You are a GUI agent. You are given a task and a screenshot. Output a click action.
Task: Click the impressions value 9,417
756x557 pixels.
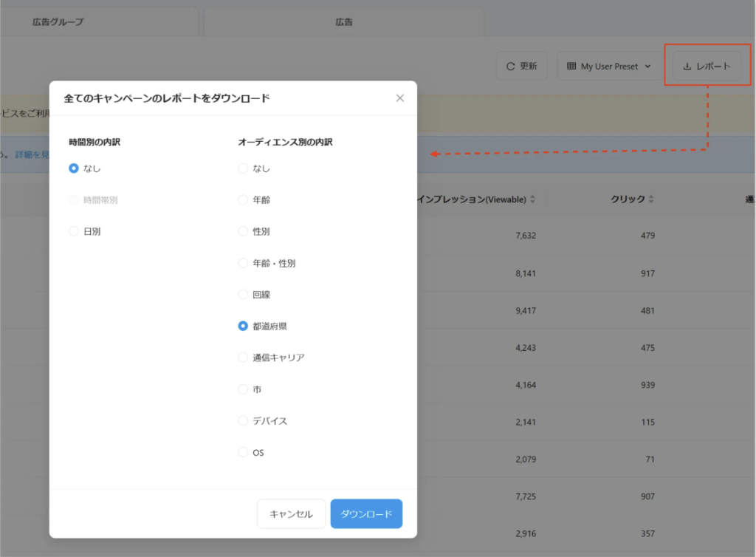point(526,311)
